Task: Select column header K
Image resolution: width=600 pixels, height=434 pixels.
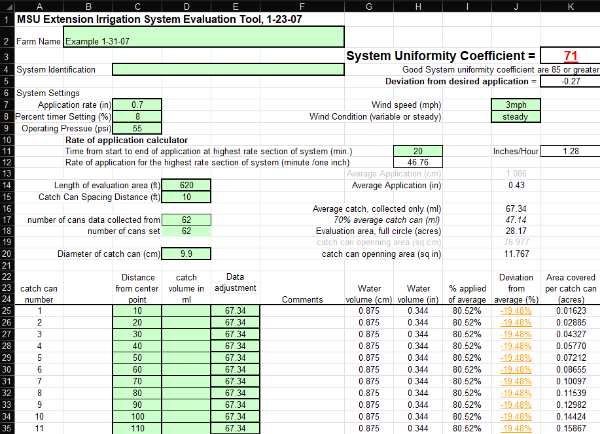Action: coord(571,6)
